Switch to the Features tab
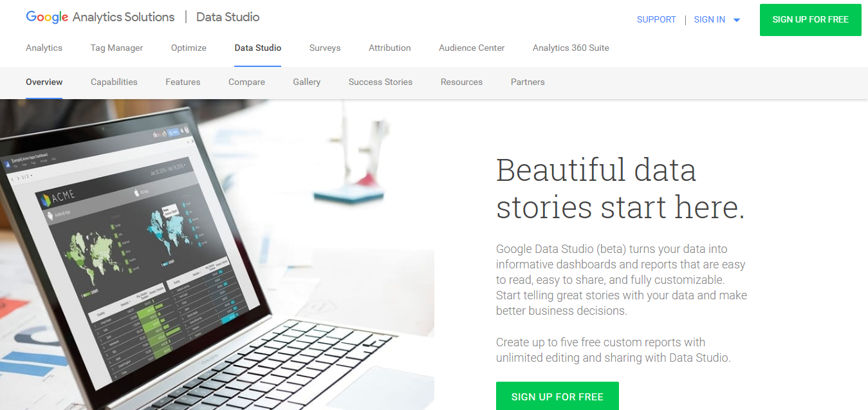 tap(183, 82)
